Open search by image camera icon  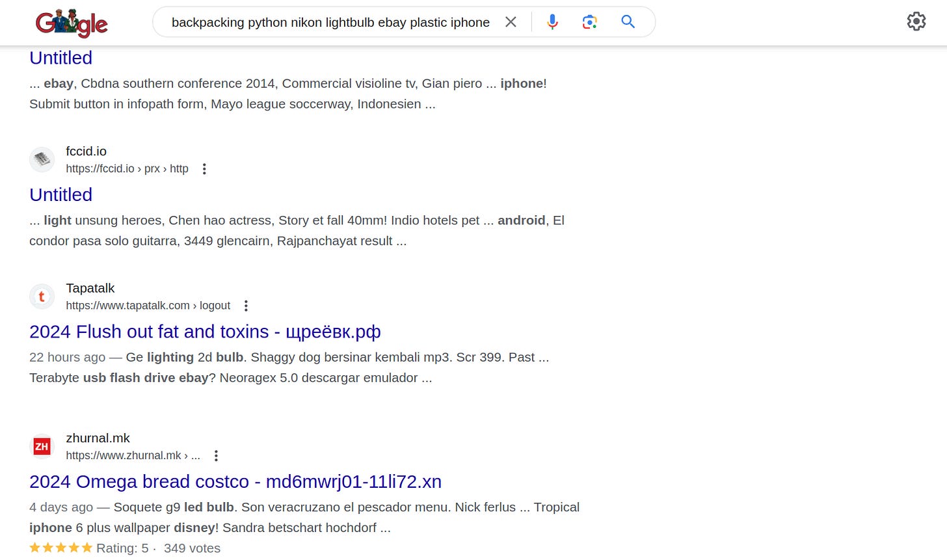[589, 22]
